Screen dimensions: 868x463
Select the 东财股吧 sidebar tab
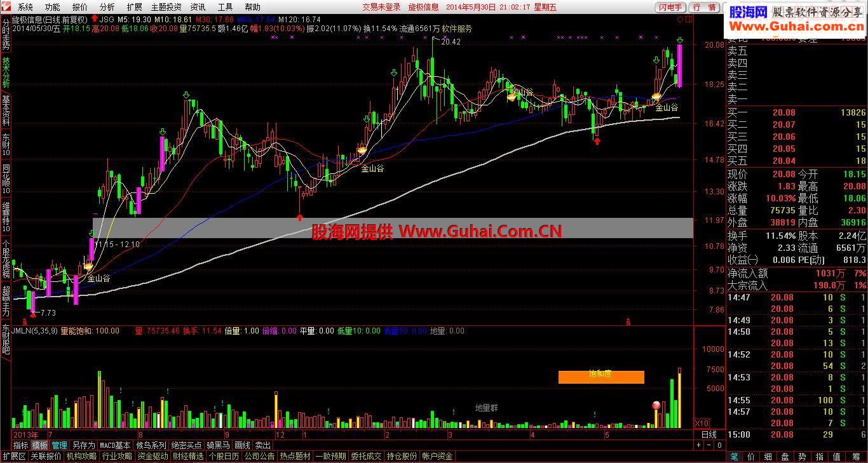coord(6,340)
